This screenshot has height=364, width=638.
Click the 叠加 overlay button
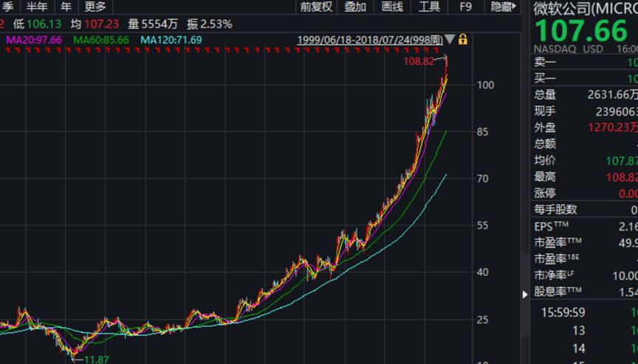(355, 7)
